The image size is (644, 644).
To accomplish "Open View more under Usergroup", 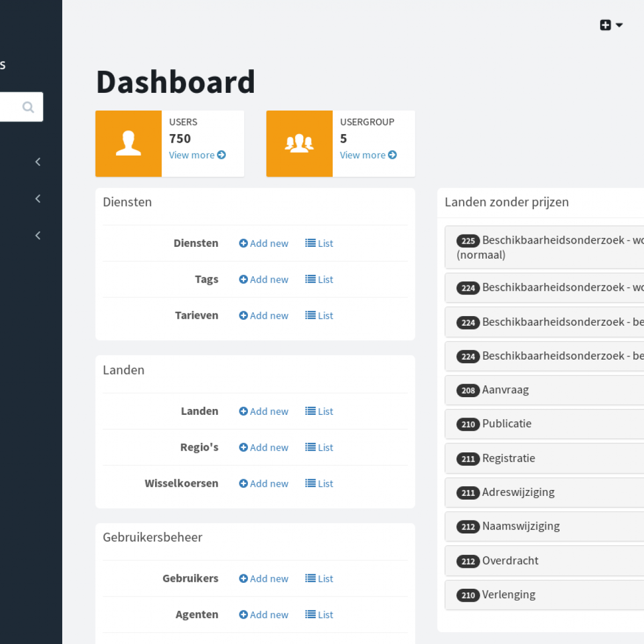I will [368, 155].
